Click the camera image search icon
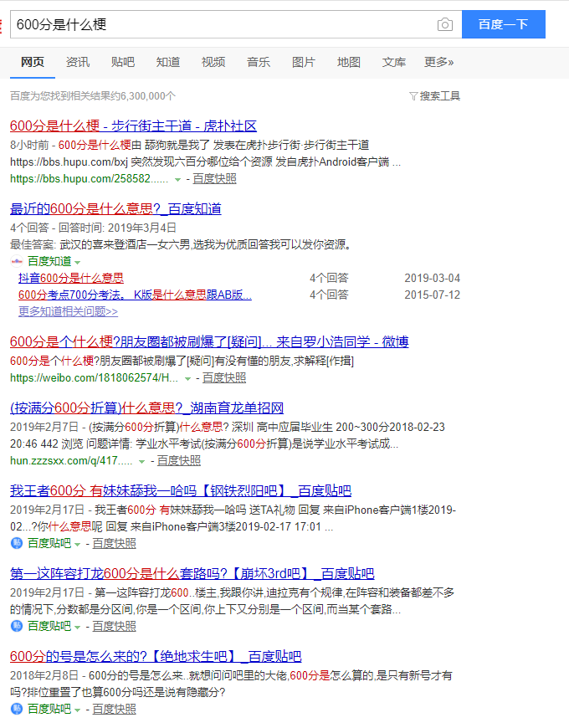This screenshot has height=728, width=569. click(x=444, y=24)
